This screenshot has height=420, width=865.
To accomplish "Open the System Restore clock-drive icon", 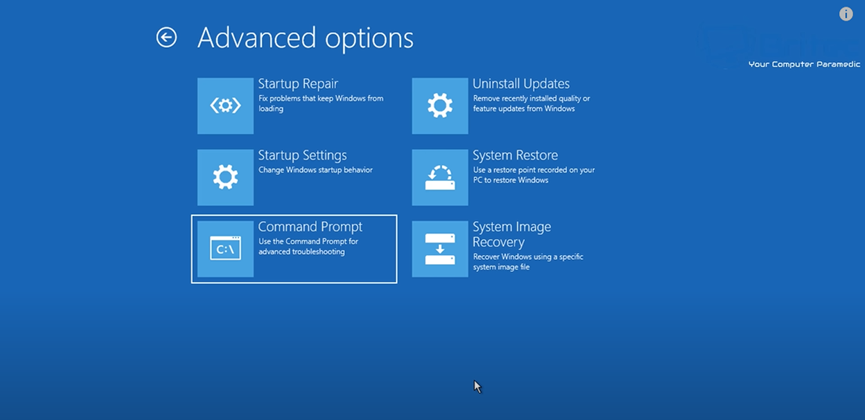I will (440, 177).
